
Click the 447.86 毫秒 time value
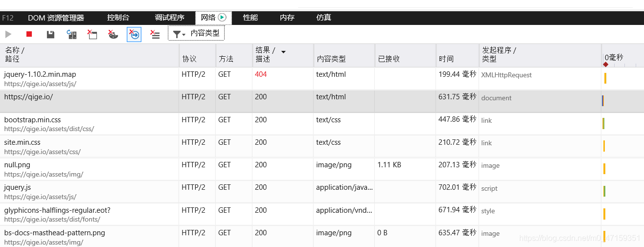click(x=457, y=119)
